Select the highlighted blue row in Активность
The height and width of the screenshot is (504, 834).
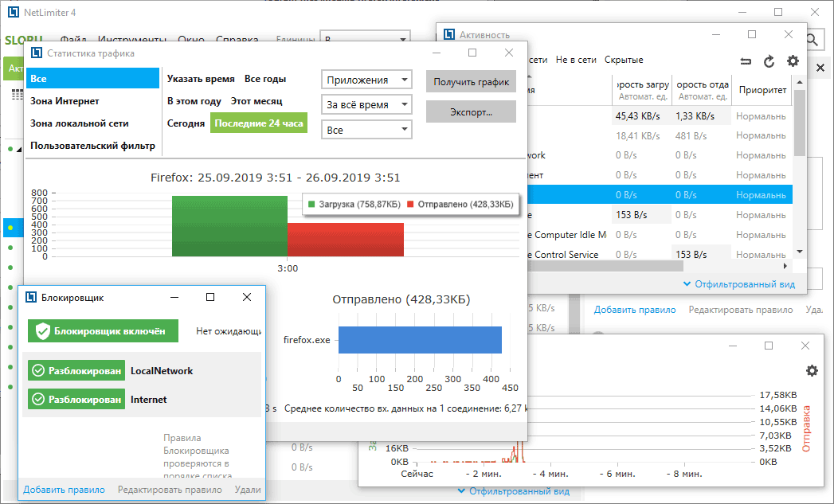click(660, 194)
